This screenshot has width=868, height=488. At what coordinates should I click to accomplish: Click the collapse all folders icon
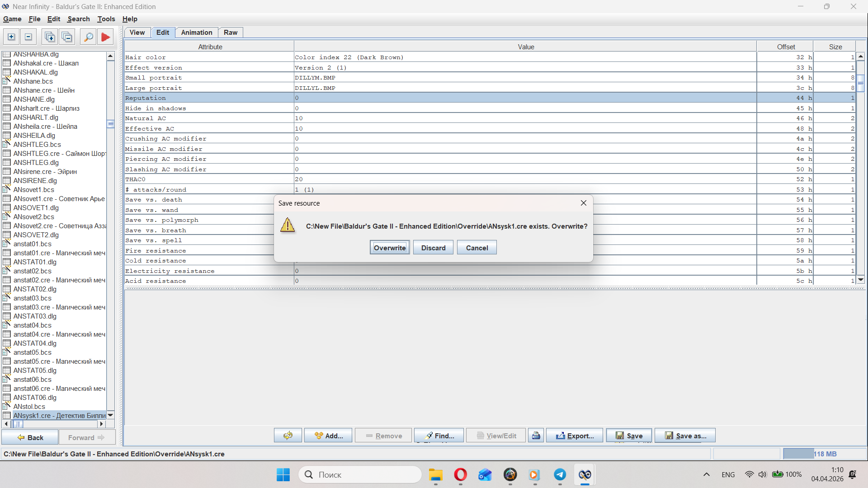(67, 37)
